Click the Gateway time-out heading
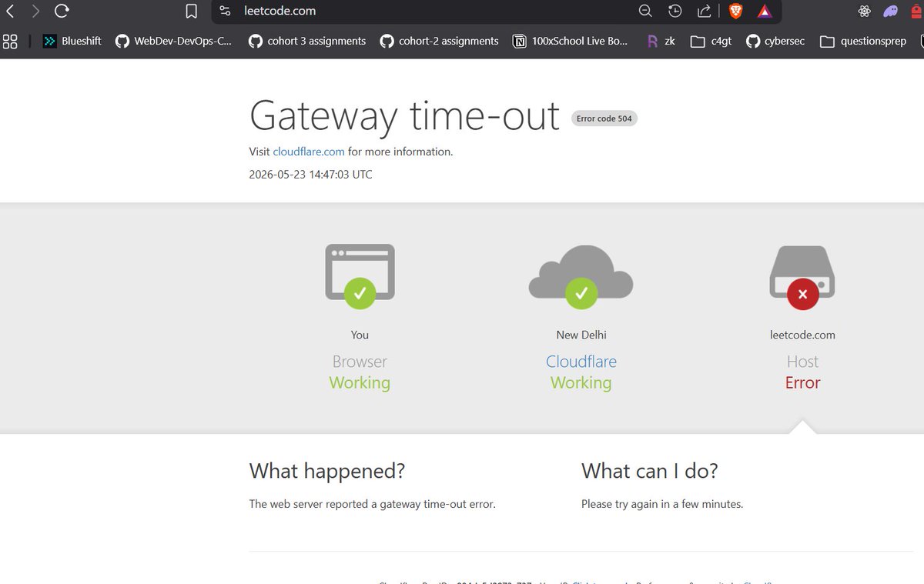 [404, 116]
